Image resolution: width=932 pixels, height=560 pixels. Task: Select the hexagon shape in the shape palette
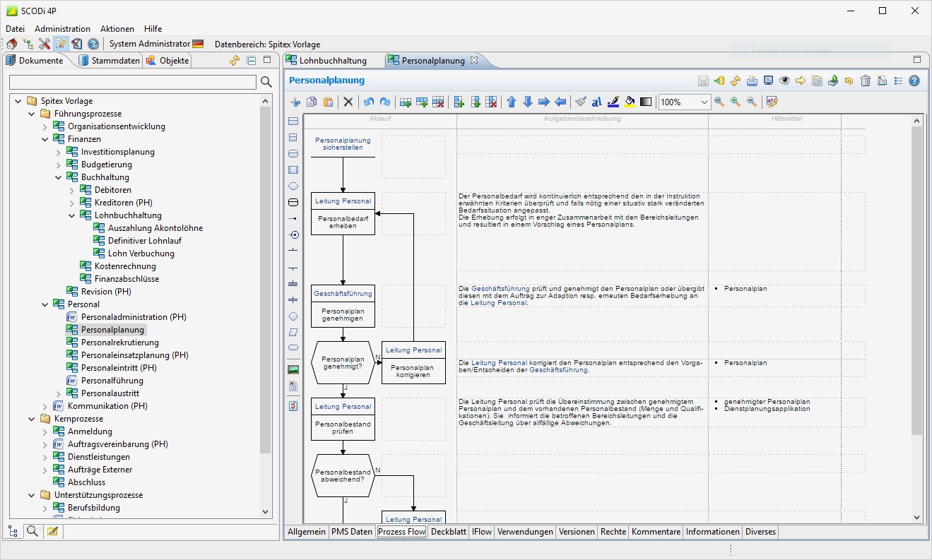coord(293,186)
